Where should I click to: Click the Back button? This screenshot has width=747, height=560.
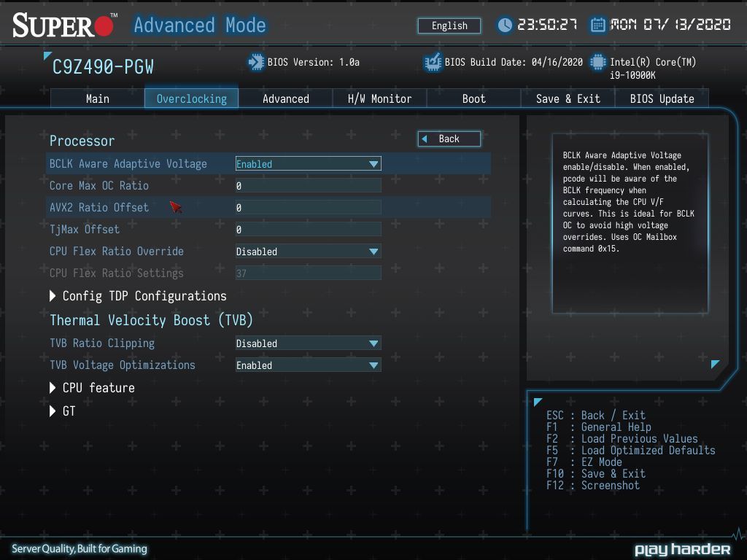(x=449, y=139)
